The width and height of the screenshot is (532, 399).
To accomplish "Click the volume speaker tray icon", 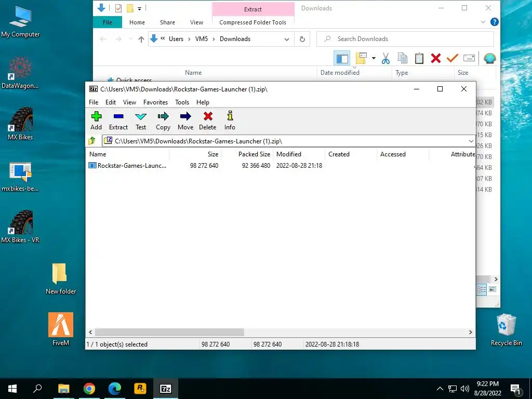I will point(465,389).
